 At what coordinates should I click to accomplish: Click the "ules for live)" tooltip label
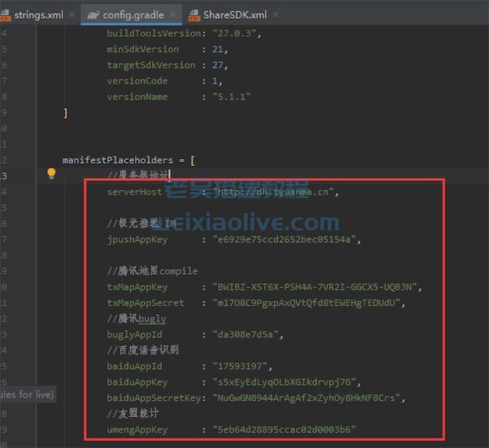[x=28, y=394]
